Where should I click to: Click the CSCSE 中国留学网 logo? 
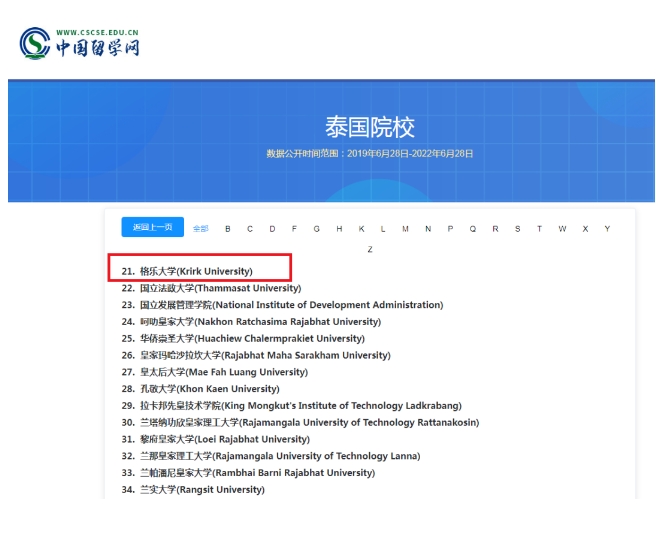pyautogui.click(x=79, y=43)
